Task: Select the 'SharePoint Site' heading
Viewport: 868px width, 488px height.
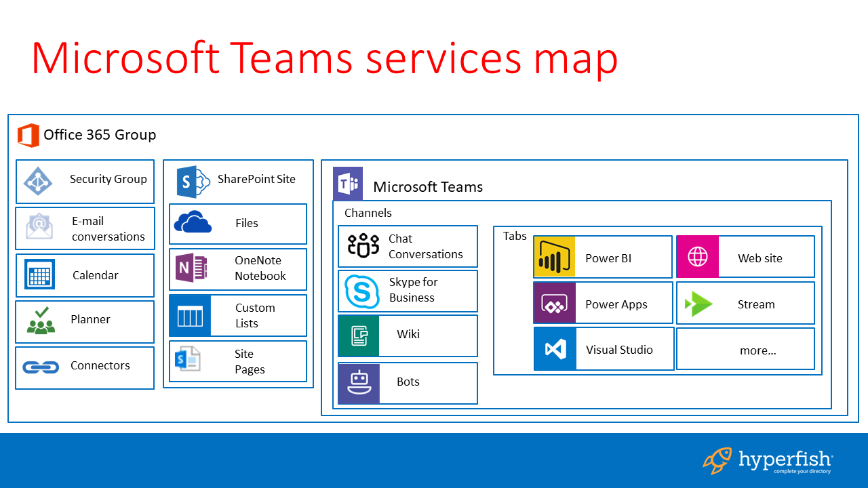Action: 256,179
